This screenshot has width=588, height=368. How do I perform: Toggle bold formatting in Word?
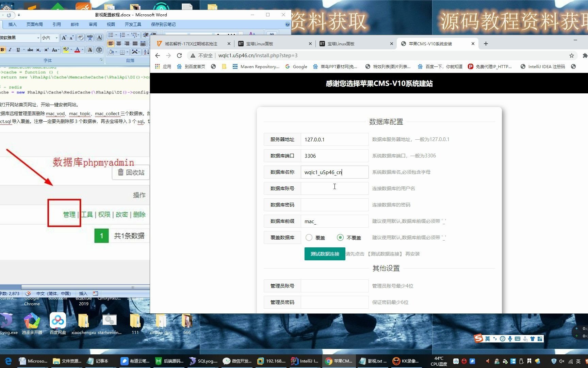click(2, 50)
